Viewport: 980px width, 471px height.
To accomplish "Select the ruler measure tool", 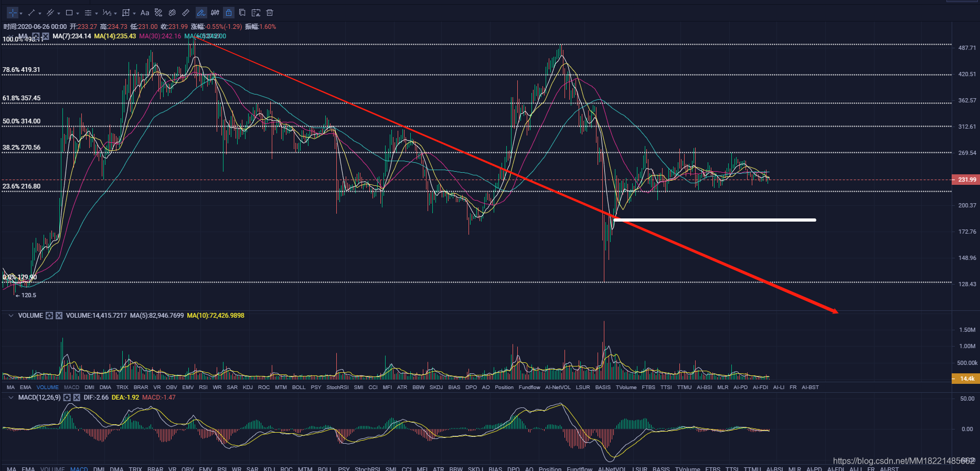I will point(186,13).
